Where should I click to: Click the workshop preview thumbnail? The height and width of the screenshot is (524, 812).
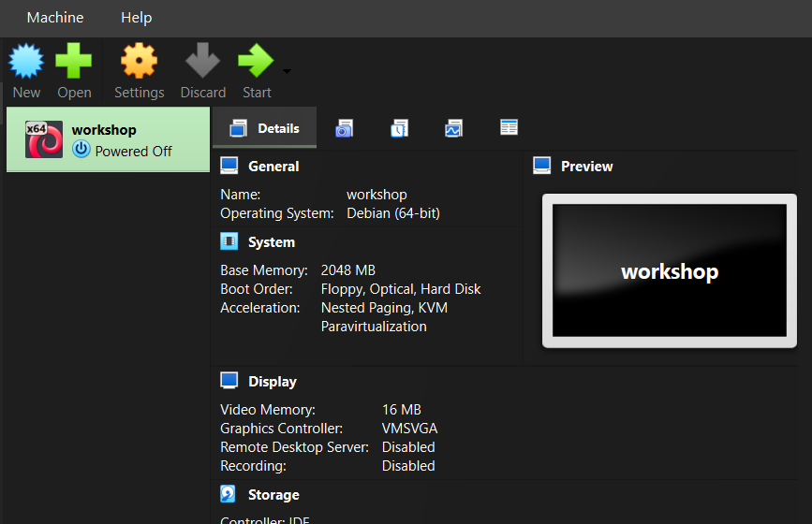[669, 270]
